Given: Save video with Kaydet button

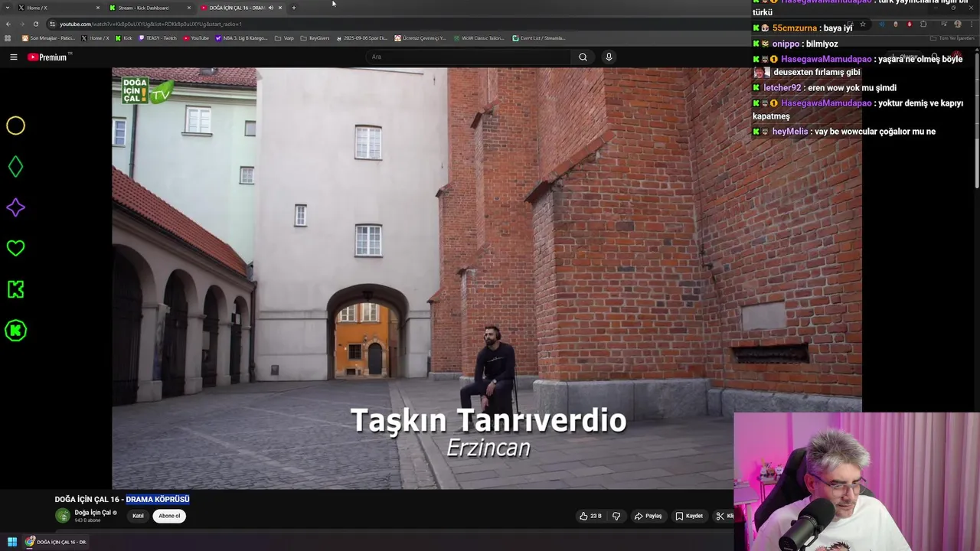Looking at the screenshot, I should point(689,516).
